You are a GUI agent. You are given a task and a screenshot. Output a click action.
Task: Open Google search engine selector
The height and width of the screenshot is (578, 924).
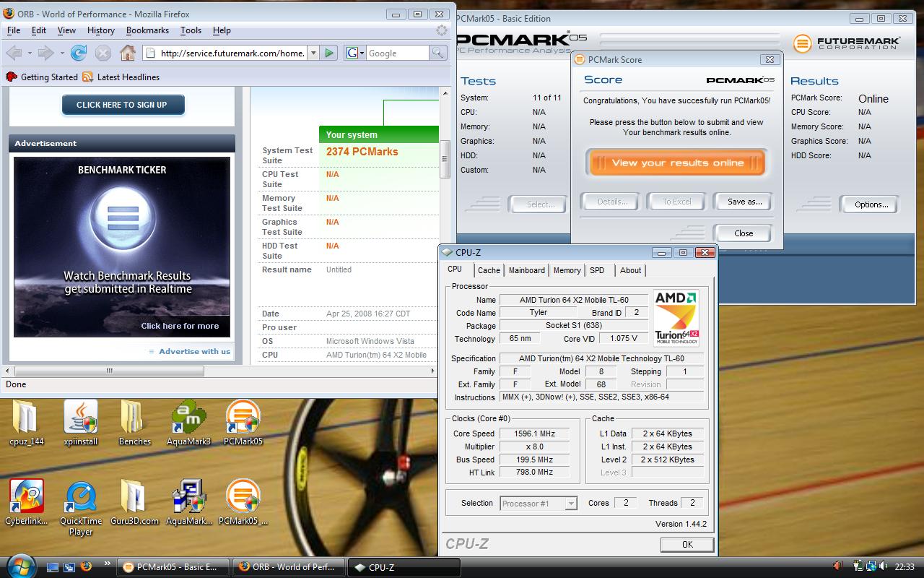coord(354,53)
